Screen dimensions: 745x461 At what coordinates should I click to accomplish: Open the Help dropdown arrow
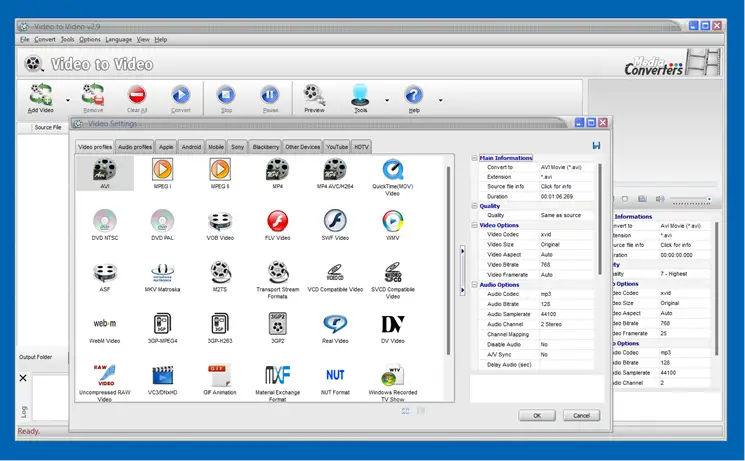(440, 100)
